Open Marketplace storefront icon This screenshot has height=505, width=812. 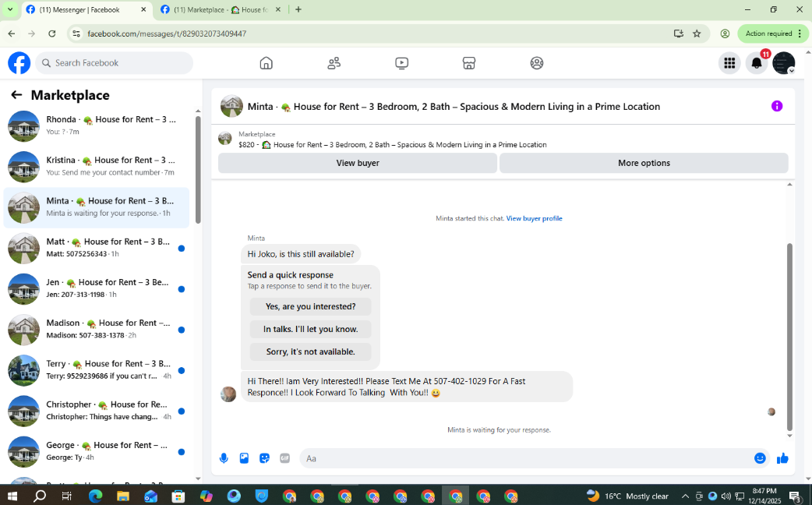[468, 63]
